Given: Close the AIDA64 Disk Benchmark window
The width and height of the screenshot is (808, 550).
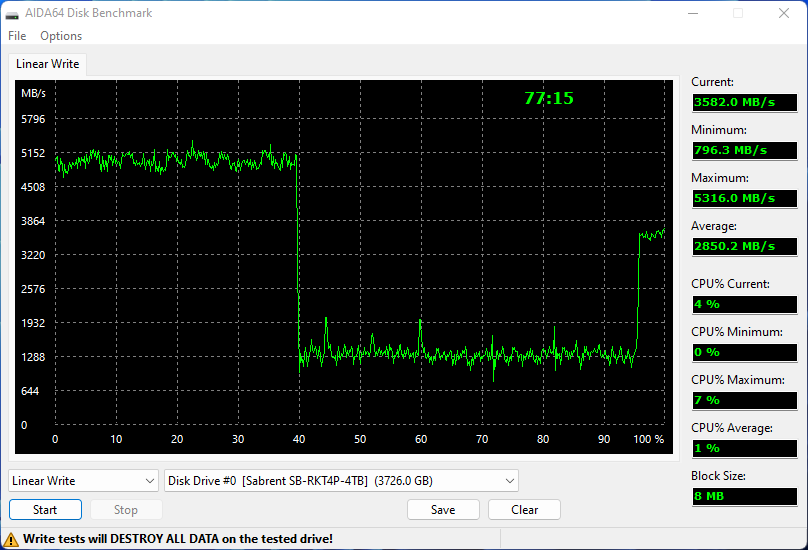Looking at the screenshot, I should [x=784, y=13].
